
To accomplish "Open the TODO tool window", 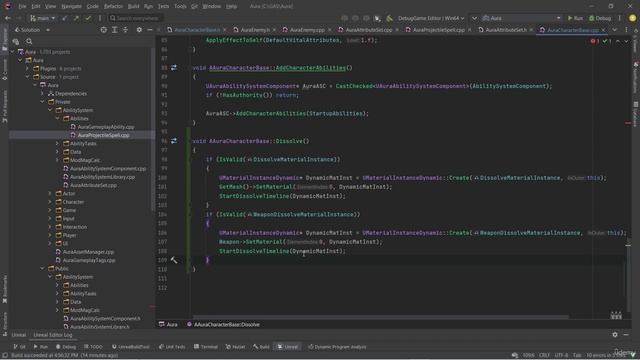I will point(93,347).
